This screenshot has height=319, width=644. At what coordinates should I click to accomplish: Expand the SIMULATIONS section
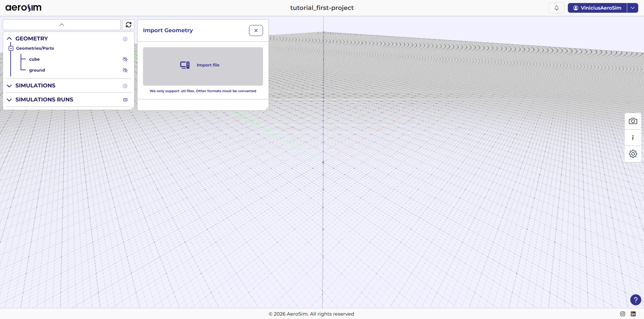[x=9, y=86]
